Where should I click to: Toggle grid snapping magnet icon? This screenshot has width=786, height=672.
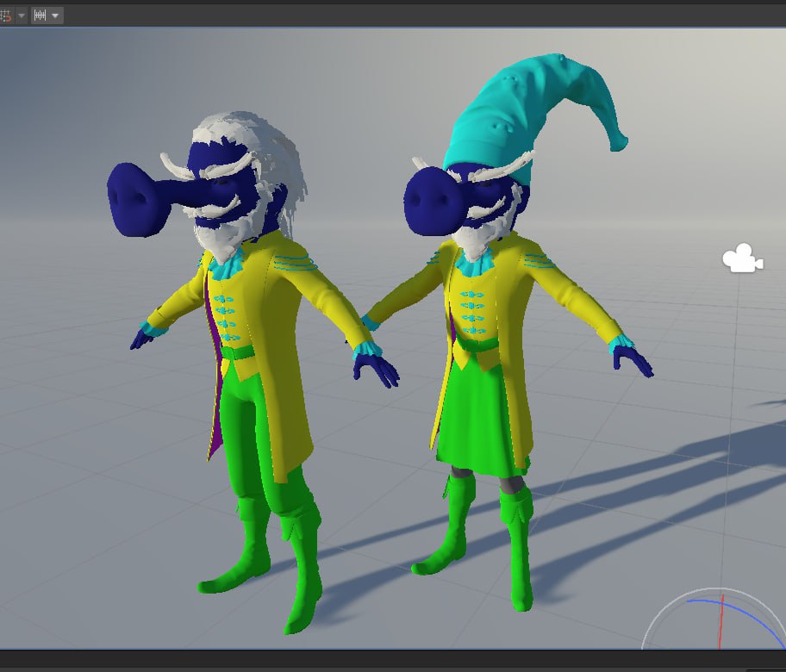coord(5,16)
